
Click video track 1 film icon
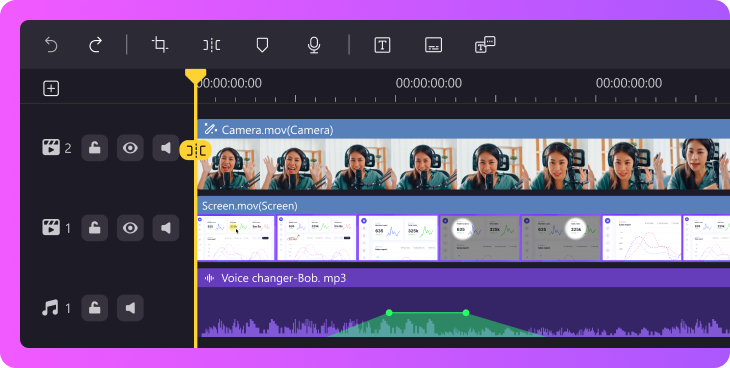click(x=51, y=228)
